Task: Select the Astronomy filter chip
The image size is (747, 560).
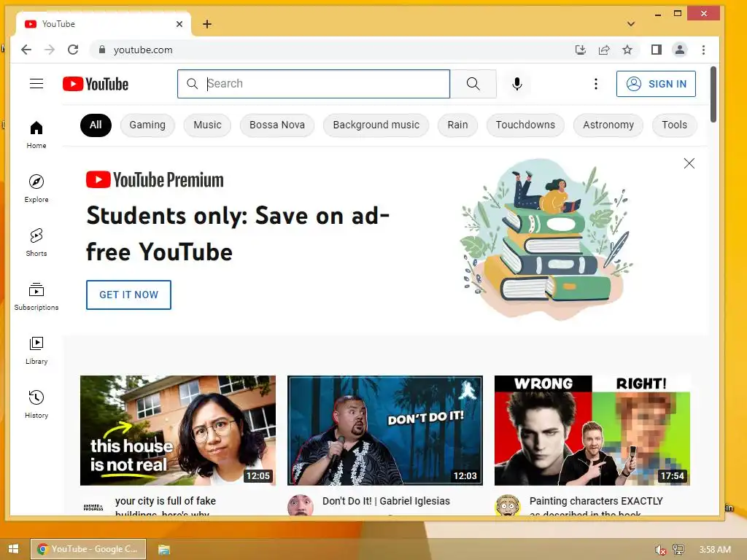Action: [608, 125]
